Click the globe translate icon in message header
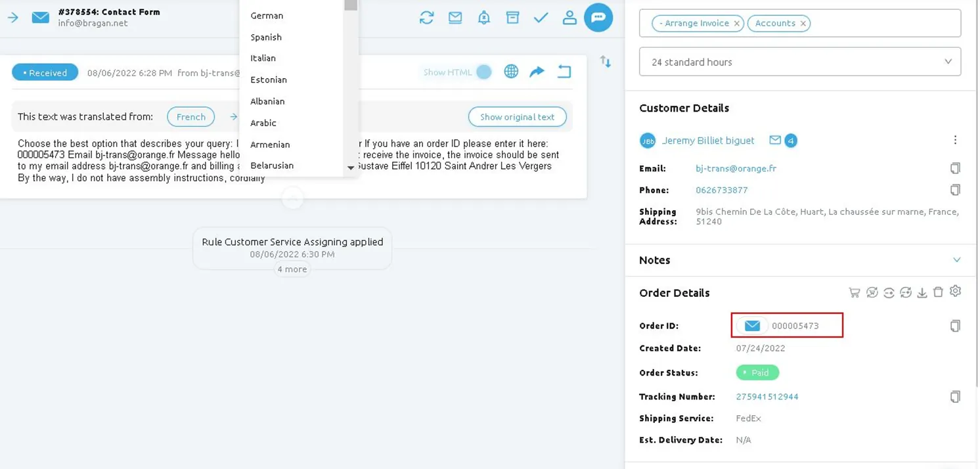Viewport: 980px width, 469px height. 511,72
